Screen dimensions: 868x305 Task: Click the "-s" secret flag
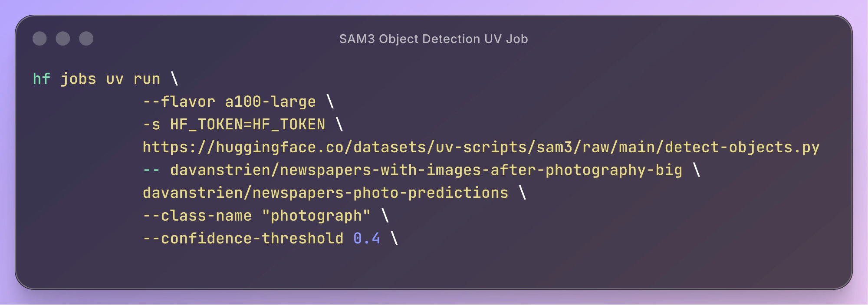[151, 125]
